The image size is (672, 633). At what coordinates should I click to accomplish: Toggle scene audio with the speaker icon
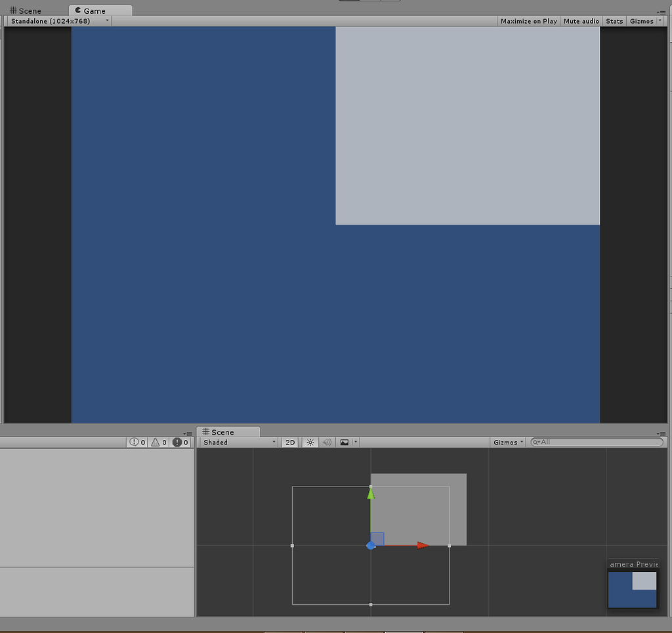tap(326, 442)
